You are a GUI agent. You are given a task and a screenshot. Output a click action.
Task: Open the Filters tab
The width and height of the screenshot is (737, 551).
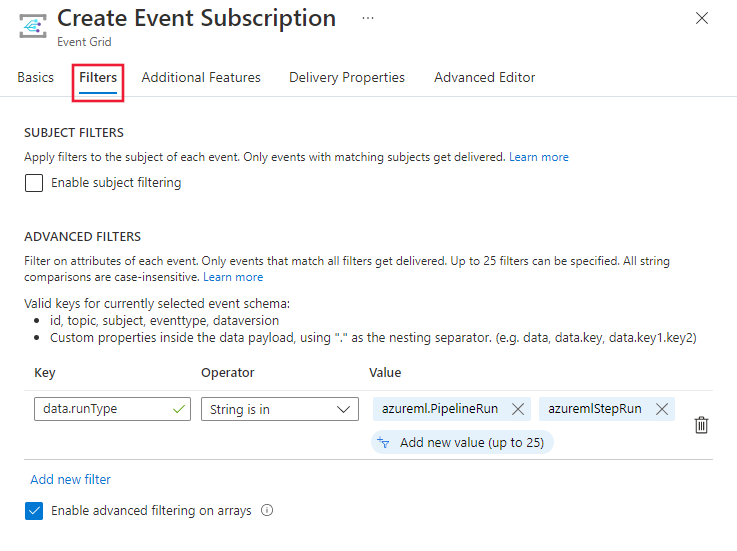pos(98,77)
